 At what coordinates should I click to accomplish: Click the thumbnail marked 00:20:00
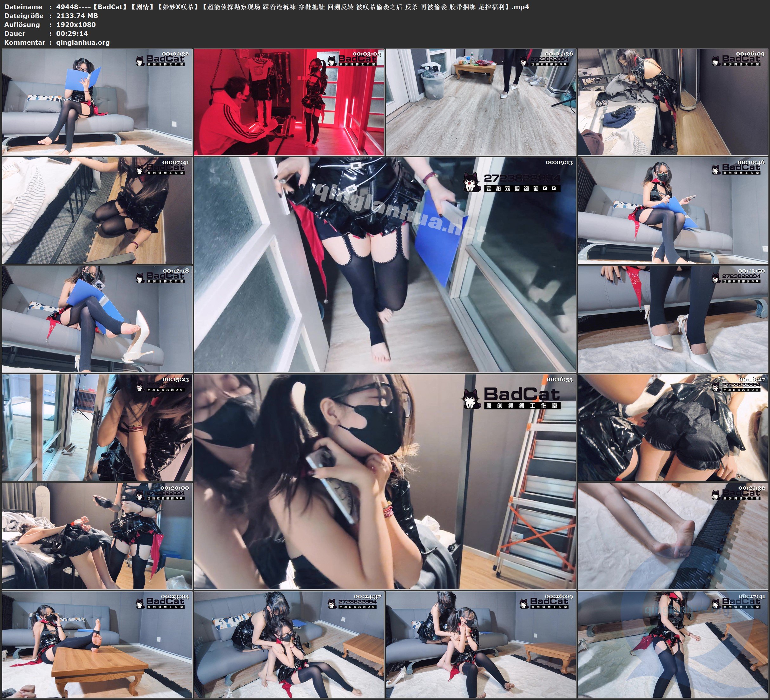97,536
